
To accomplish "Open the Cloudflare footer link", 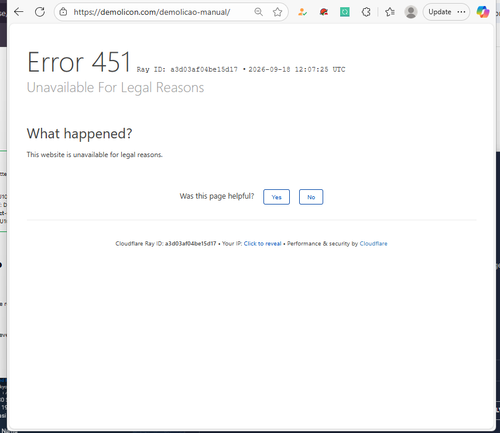I will 373,244.
